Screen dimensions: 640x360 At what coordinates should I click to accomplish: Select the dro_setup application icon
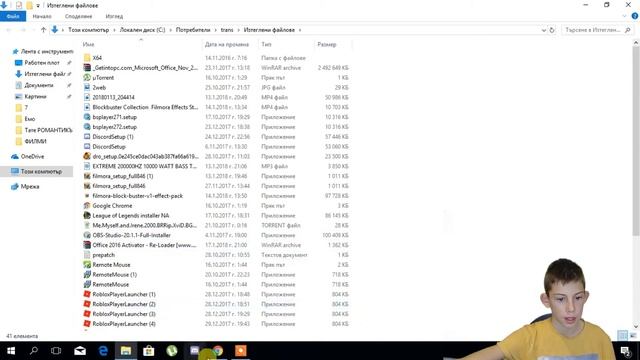click(x=87, y=156)
